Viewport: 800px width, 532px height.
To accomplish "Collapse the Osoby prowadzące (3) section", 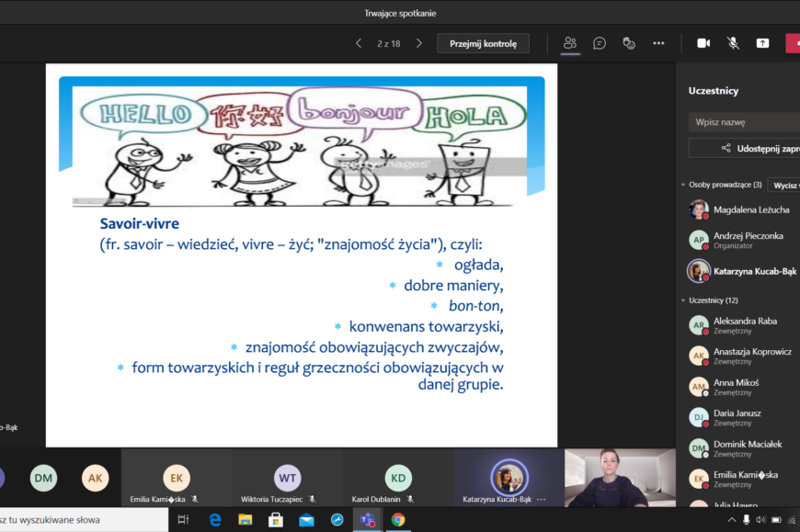I will 683,185.
